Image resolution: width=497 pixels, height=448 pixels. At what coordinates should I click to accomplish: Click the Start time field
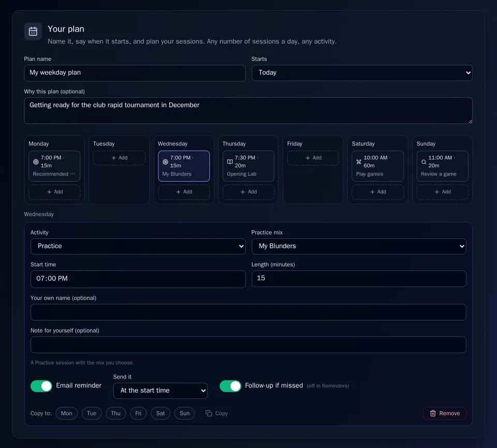click(x=138, y=279)
